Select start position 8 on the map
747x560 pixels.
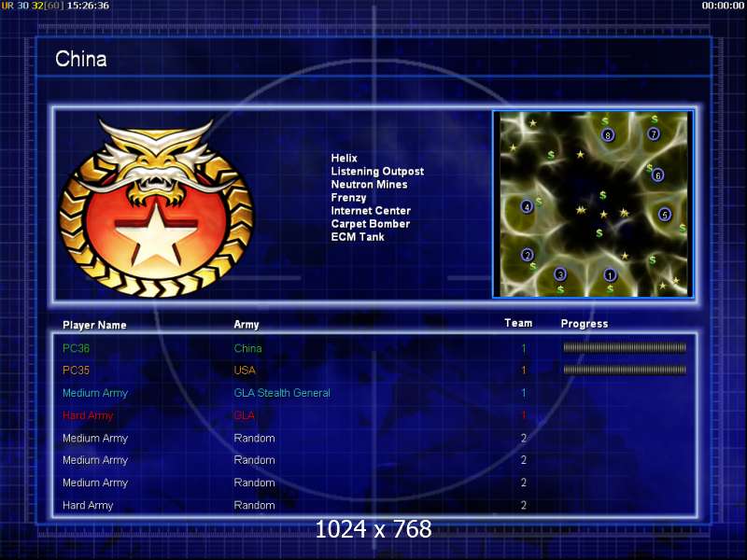[x=608, y=134]
